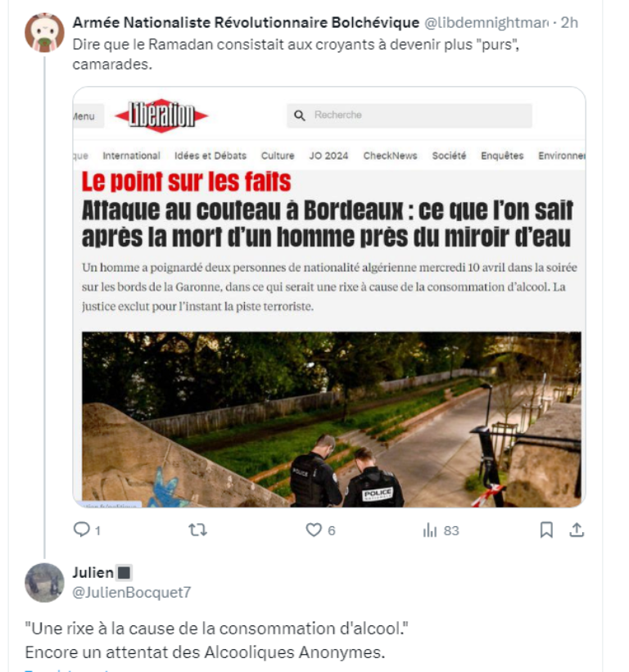Select the Idées et Débats tab
Screen dimensions: 629x672
tap(210, 156)
